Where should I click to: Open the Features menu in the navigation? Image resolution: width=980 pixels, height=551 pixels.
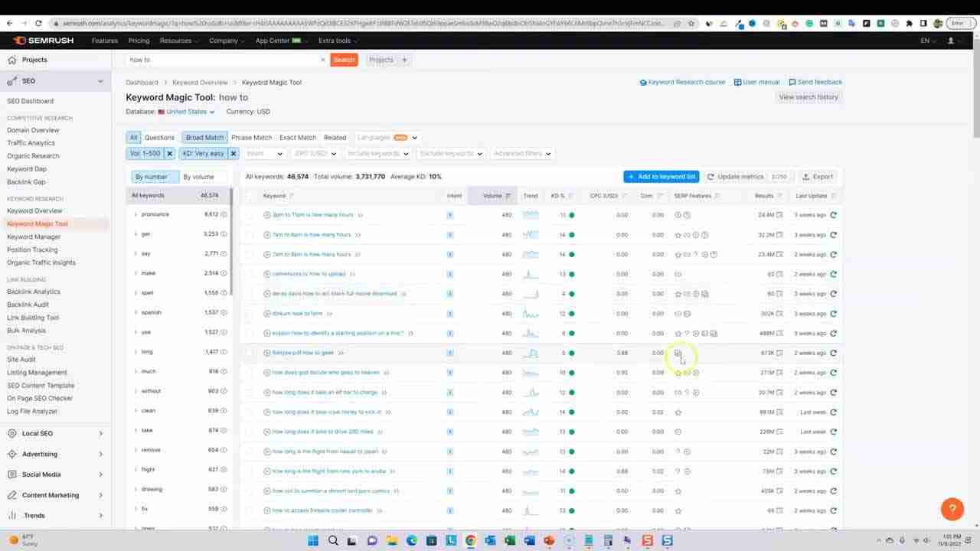tap(104, 41)
